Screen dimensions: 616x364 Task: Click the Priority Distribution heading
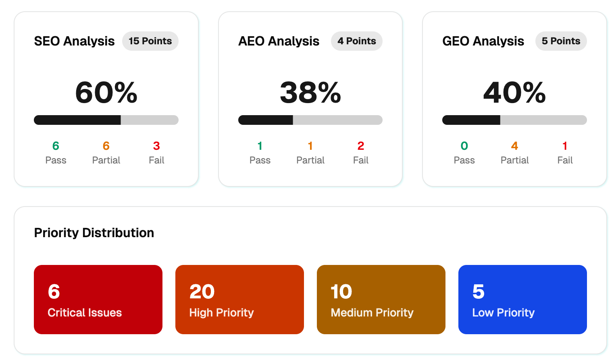click(x=94, y=233)
